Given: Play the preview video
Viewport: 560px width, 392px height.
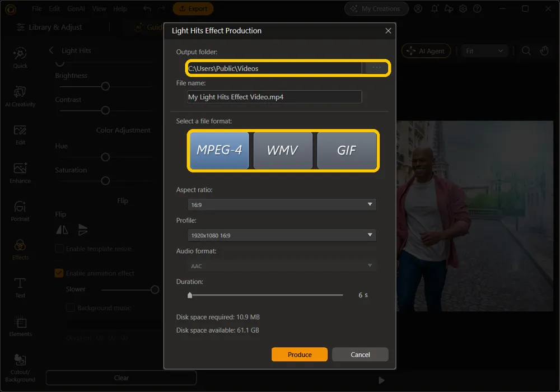Looking at the screenshot, I should click(x=381, y=380).
